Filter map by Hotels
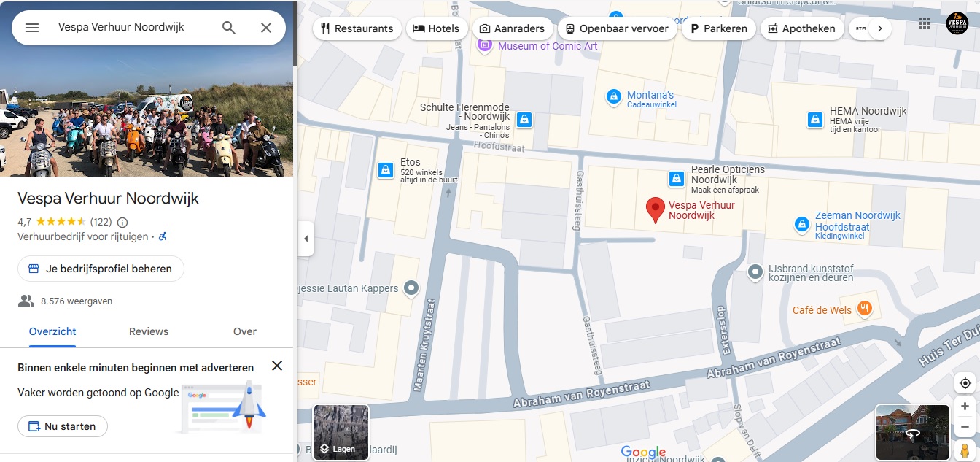Screen dimensions: 980x462 click(436, 28)
